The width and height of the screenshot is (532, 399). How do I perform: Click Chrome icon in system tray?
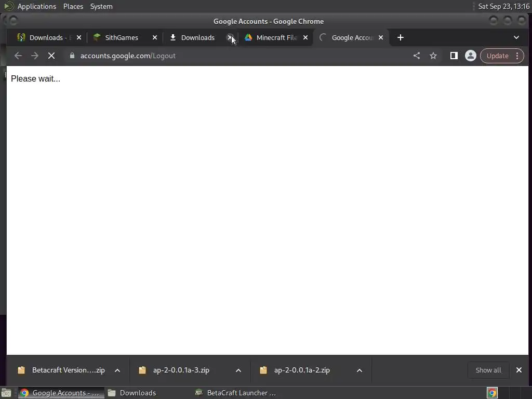pyautogui.click(x=493, y=393)
